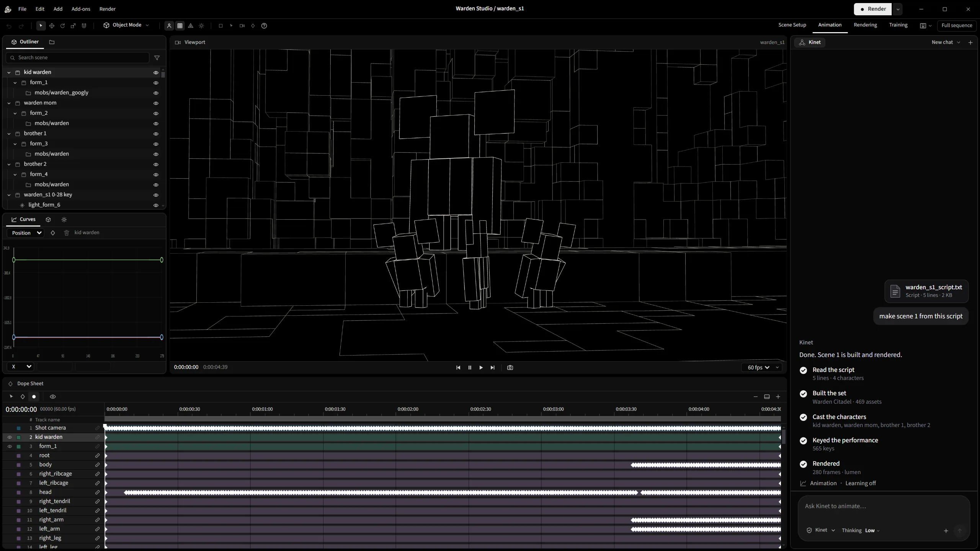Click the undo arrow in the top toolbar

[9, 26]
